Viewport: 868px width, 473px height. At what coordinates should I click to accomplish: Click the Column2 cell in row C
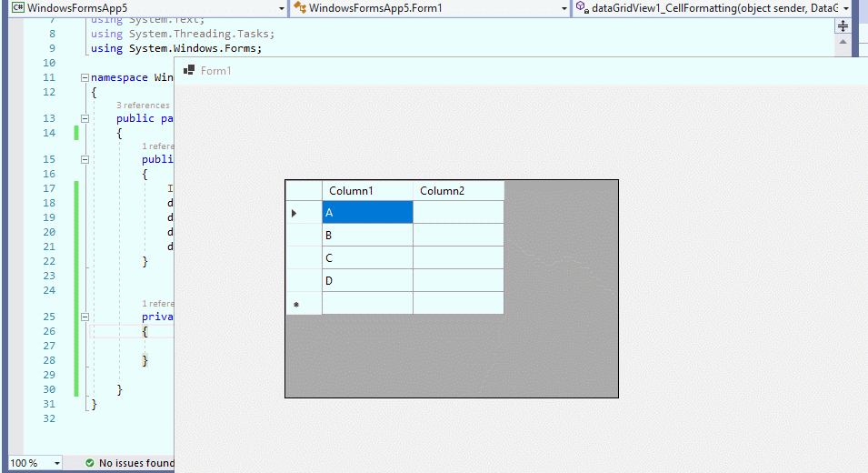[x=458, y=257]
